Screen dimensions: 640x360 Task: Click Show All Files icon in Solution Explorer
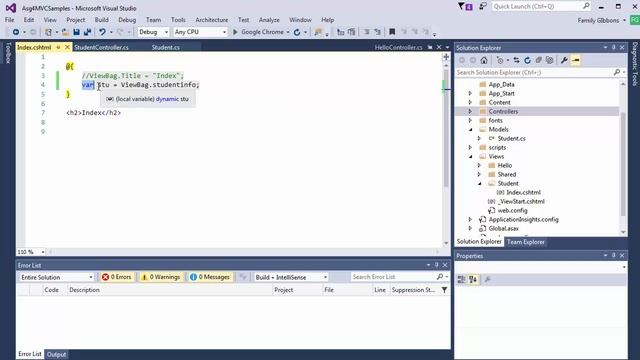[x=549, y=60]
